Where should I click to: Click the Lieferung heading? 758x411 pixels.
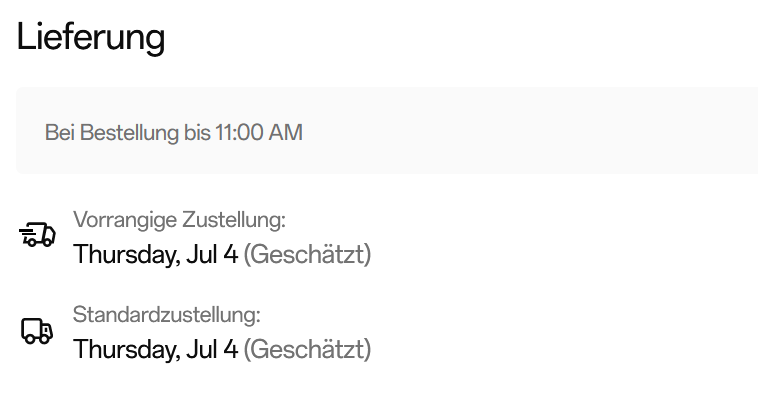tap(90, 38)
